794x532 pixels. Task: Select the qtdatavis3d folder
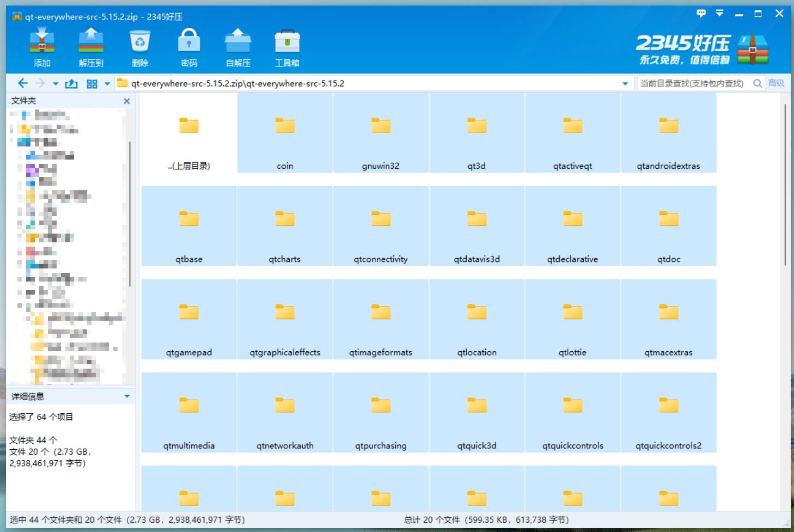pos(477,226)
